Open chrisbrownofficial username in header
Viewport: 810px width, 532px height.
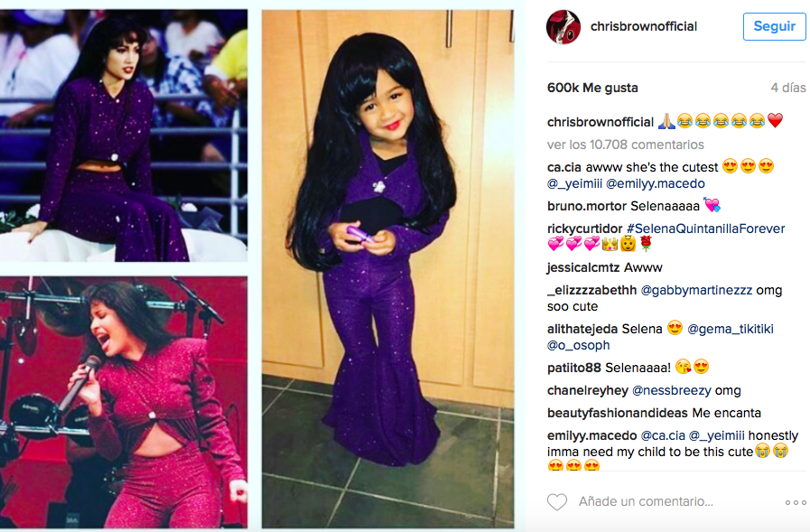click(644, 26)
